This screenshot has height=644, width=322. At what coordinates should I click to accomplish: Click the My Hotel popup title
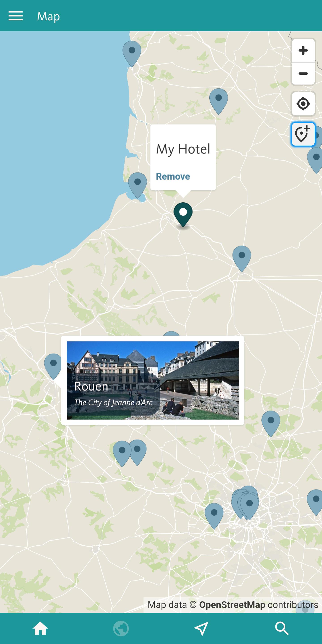point(183,149)
